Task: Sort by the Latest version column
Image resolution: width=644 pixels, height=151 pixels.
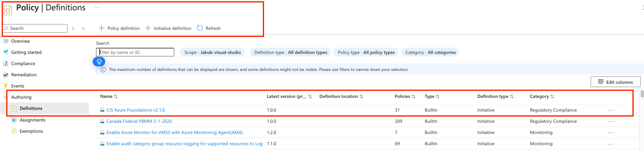Action: tap(289, 96)
